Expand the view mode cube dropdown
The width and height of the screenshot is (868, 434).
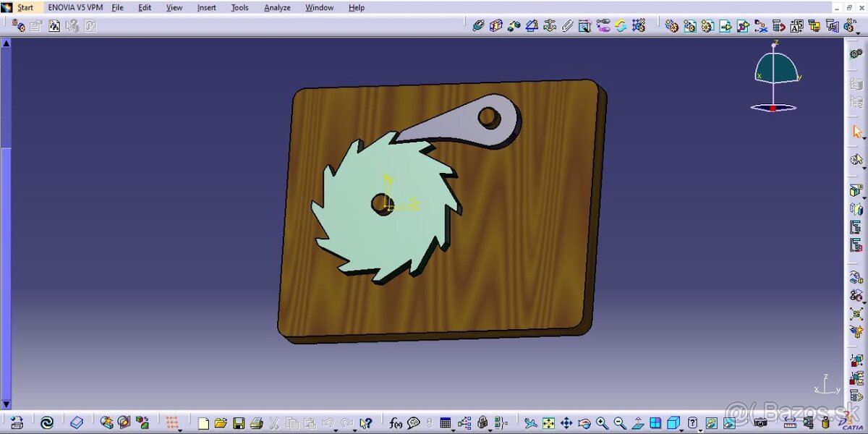(x=681, y=430)
